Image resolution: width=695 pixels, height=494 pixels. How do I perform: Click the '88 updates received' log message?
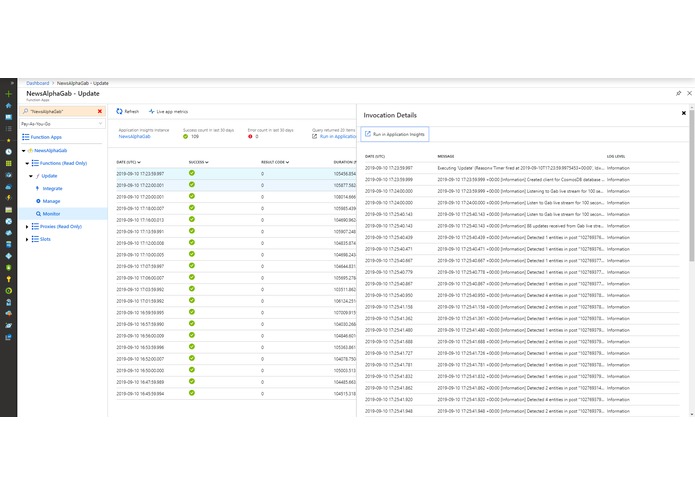[520, 226]
